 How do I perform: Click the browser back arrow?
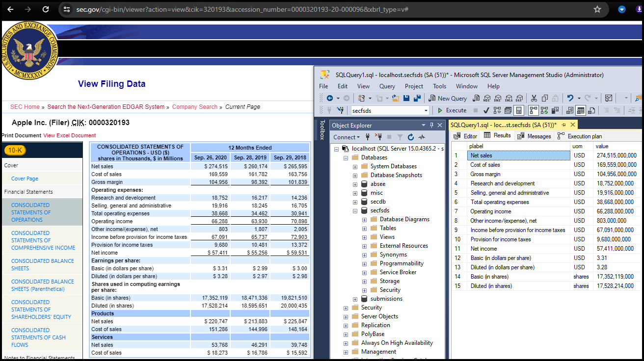pos(9,9)
